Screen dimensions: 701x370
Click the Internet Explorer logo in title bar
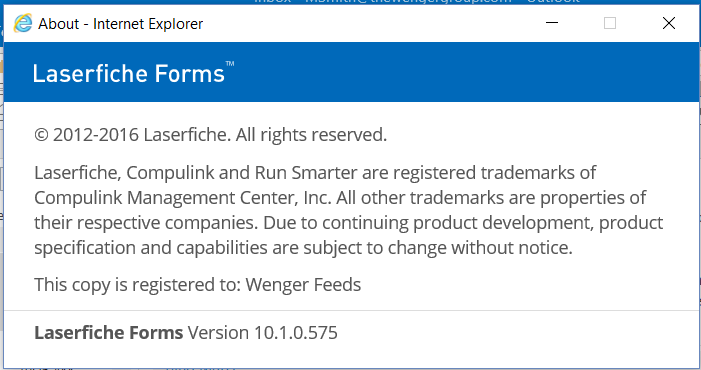coord(23,23)
